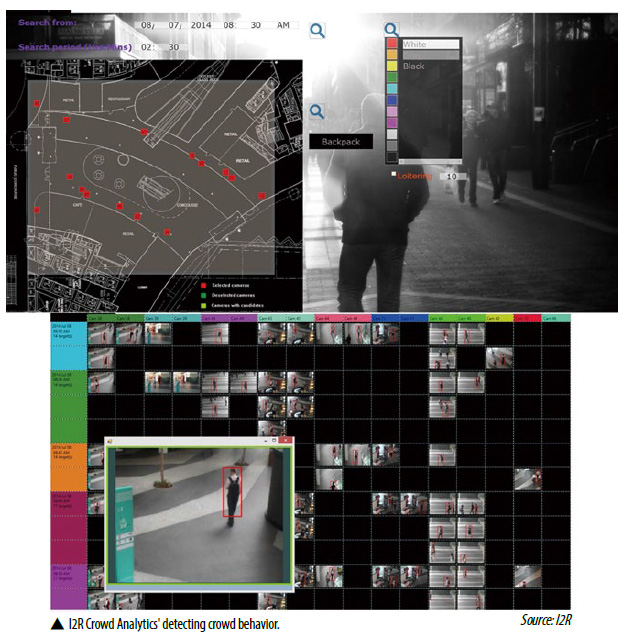Click the hours field in Search period

click(146, 47)
